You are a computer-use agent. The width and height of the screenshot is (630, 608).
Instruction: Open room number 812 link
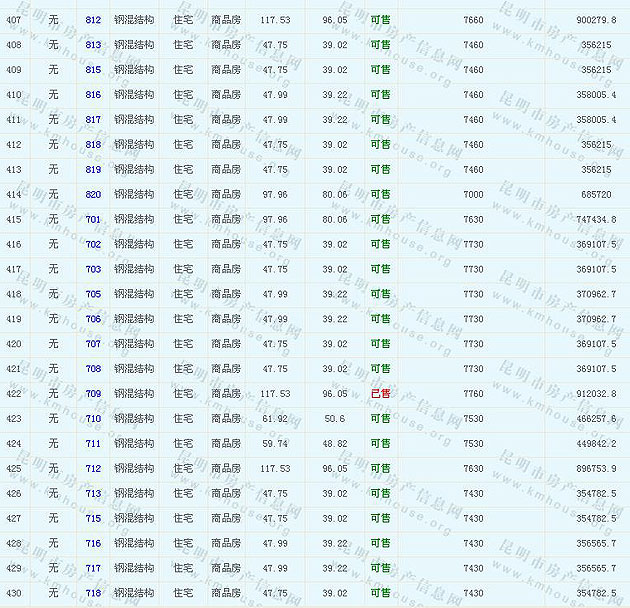point(93,20)
